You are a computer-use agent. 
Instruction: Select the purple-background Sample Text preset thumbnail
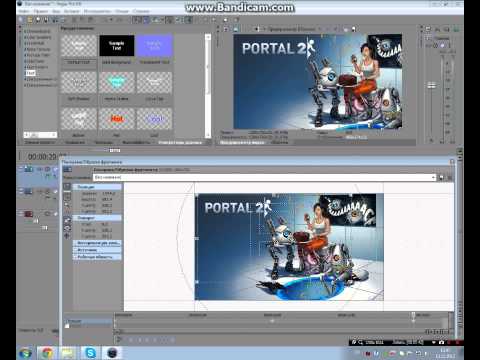click(x=154, y=46)
